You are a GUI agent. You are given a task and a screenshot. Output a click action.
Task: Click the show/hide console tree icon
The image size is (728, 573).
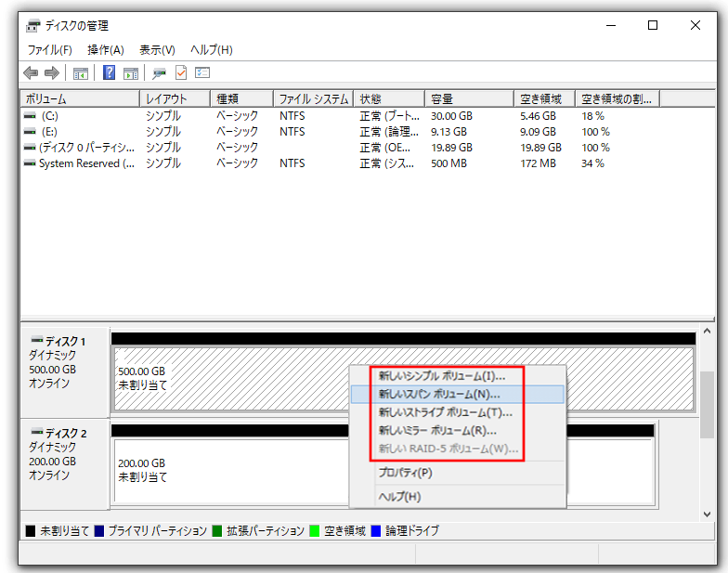pos(81,73)
